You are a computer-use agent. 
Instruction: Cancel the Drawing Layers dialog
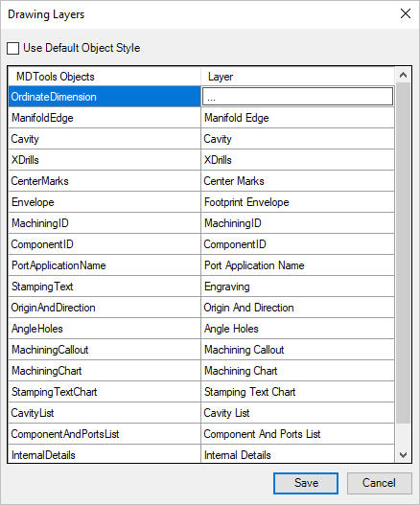[379, 483]
